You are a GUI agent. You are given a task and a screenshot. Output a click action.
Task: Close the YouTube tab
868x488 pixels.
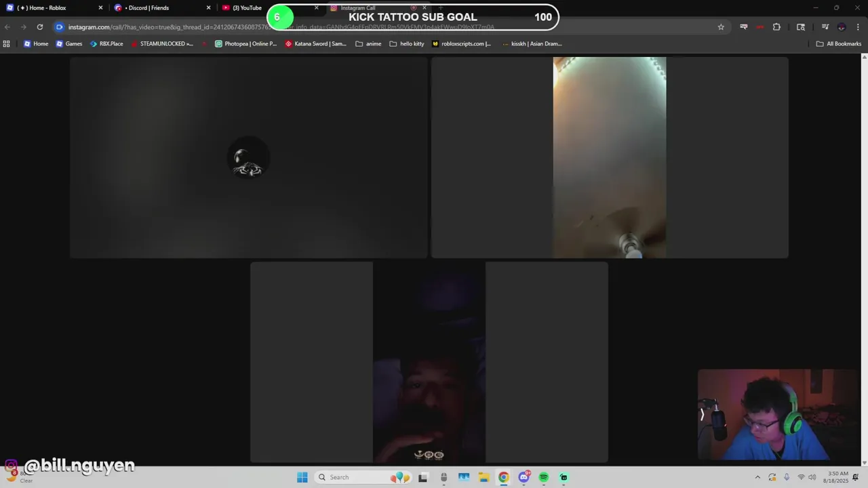pyautogui.click(x=316, y=8)
